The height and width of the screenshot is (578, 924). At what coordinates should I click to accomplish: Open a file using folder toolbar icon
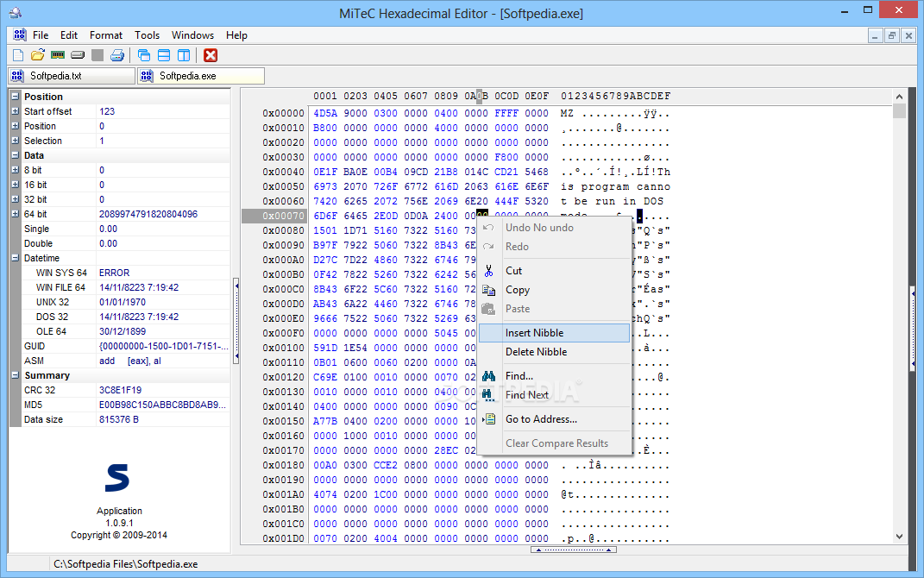[x=38, y=55]
